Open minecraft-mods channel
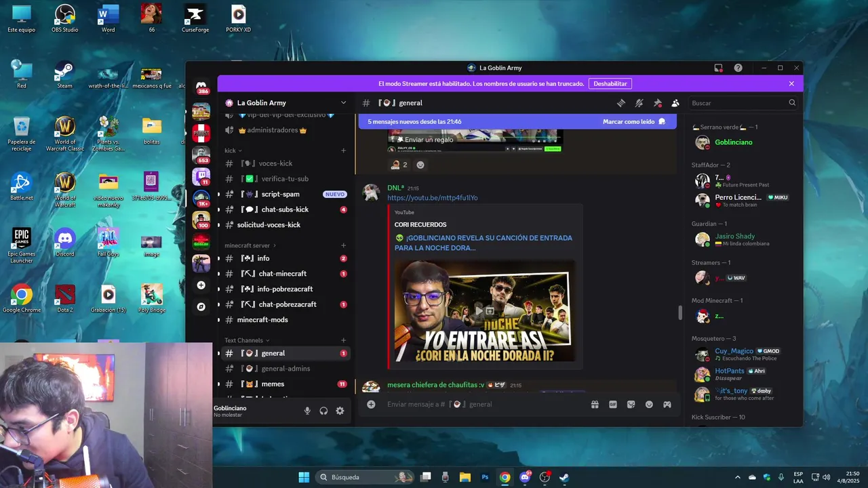The image size is (868, 488). (x=285, y=319)
